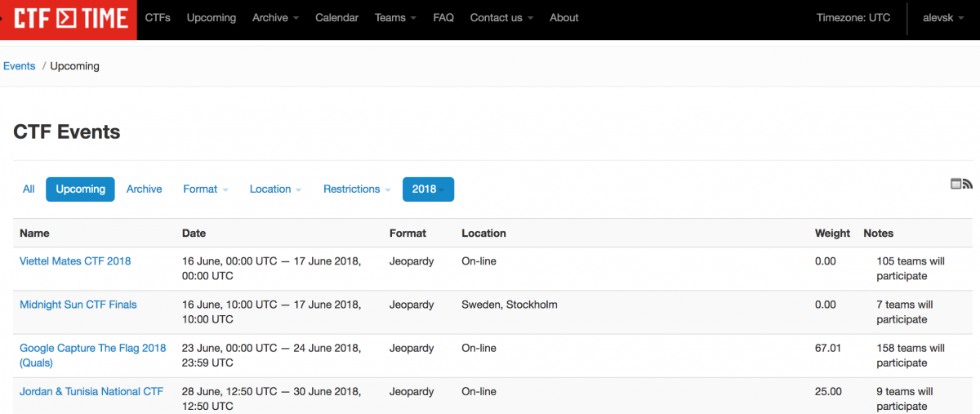
Task: Click the 67.01 weight value
Action: [828, 348]
